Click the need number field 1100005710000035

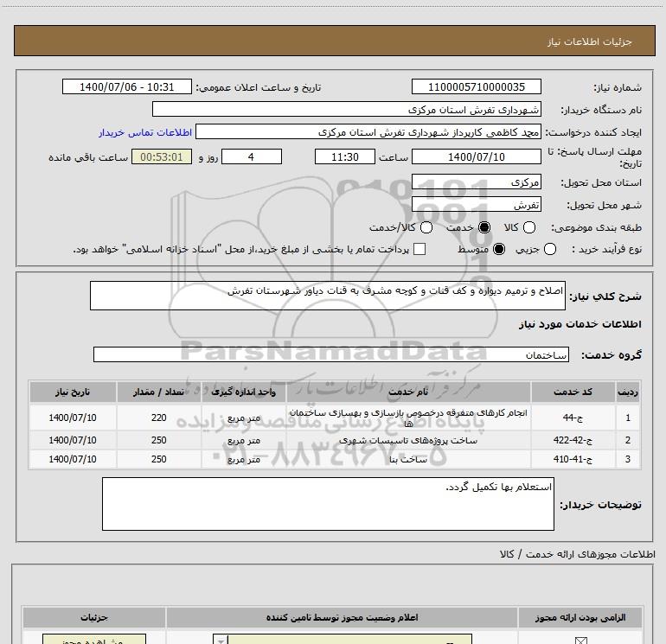click(476, 87)
